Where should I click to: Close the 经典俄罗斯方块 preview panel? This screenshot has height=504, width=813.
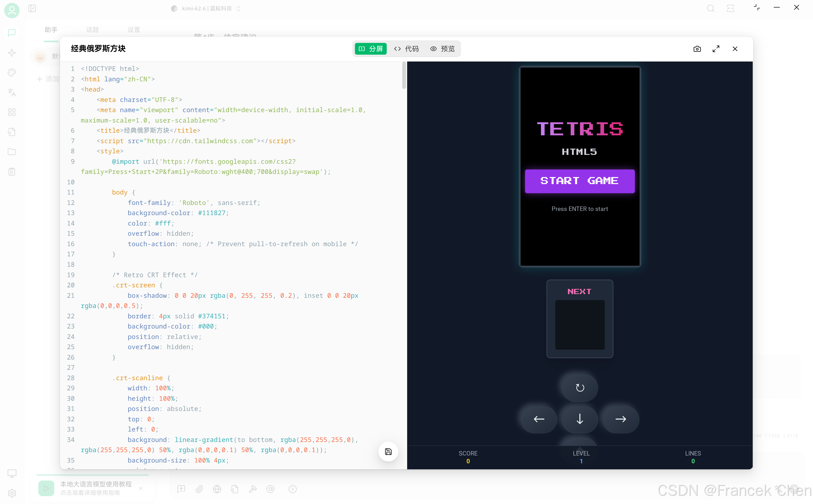point(735,49)
